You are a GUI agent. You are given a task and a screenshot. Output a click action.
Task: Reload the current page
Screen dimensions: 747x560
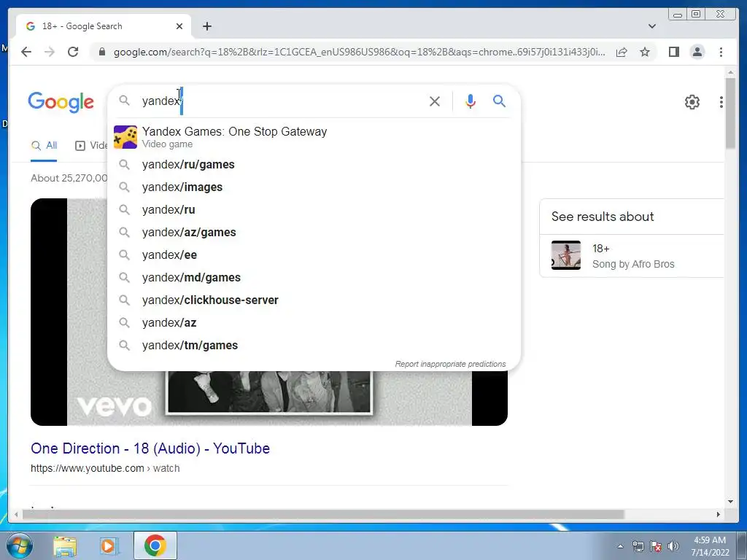(x=73, y=52)
